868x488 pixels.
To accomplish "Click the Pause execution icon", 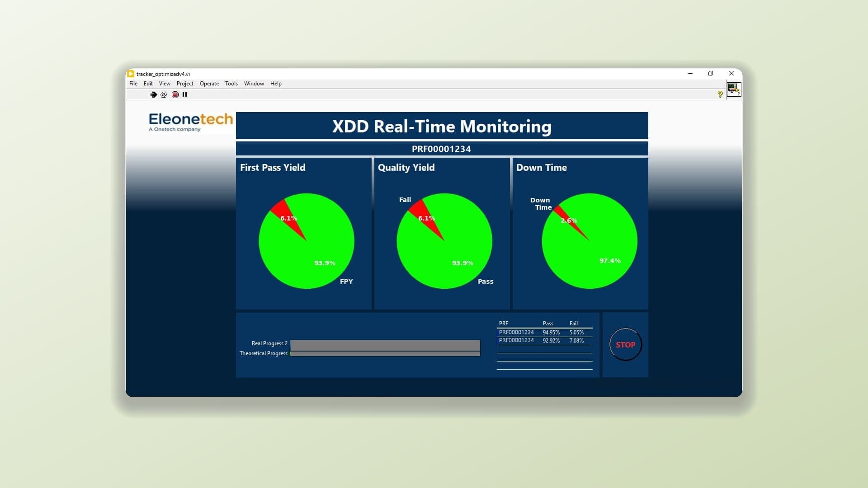I will coord(184,94).
